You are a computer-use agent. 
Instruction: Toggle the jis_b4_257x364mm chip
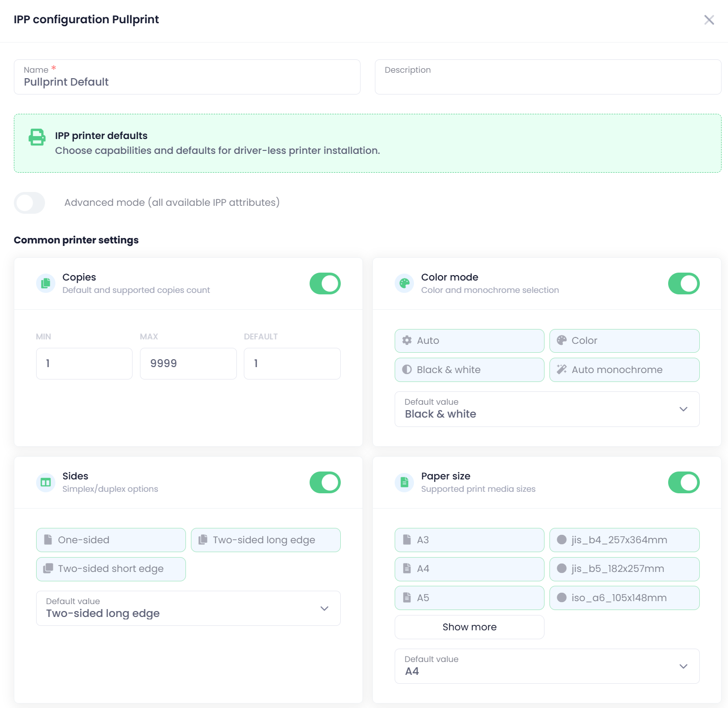[625, 540]
